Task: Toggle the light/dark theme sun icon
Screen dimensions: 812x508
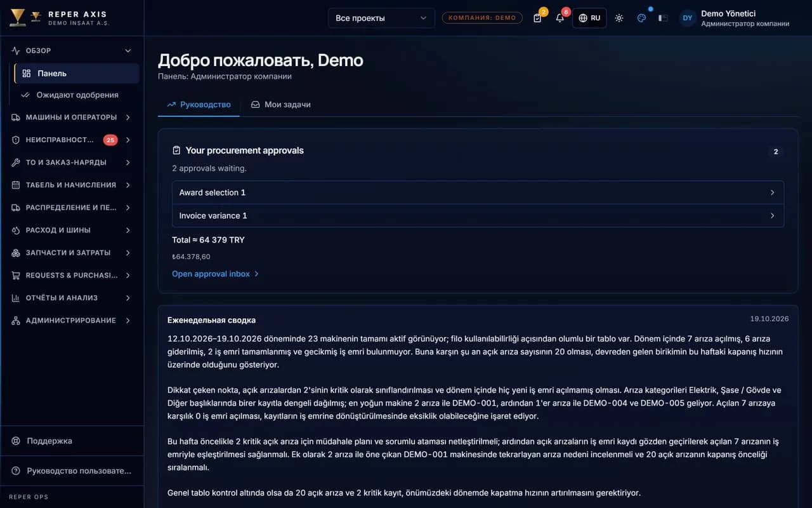Action: coord(619,18)
